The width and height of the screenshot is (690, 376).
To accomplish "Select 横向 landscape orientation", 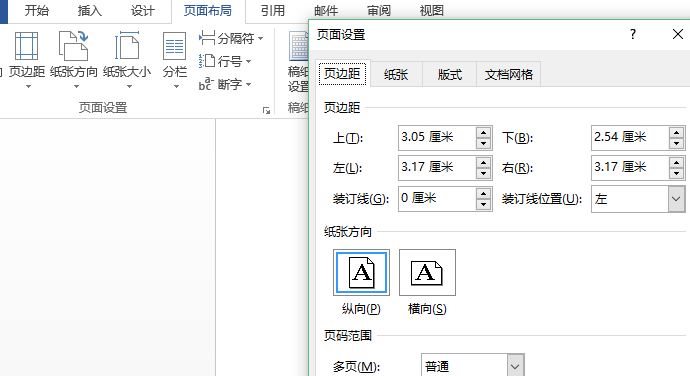I will tap(427, 272).
